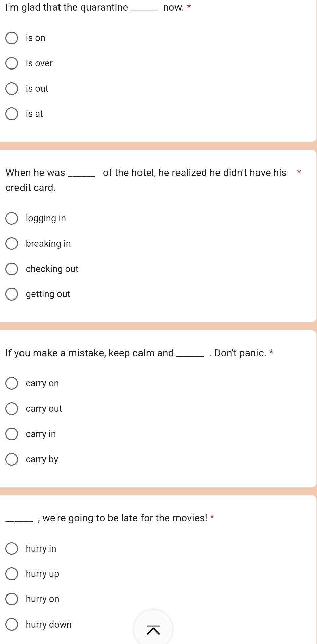Select the "hurry on" radio button
317x644 pixels.
tap(12, 599)
